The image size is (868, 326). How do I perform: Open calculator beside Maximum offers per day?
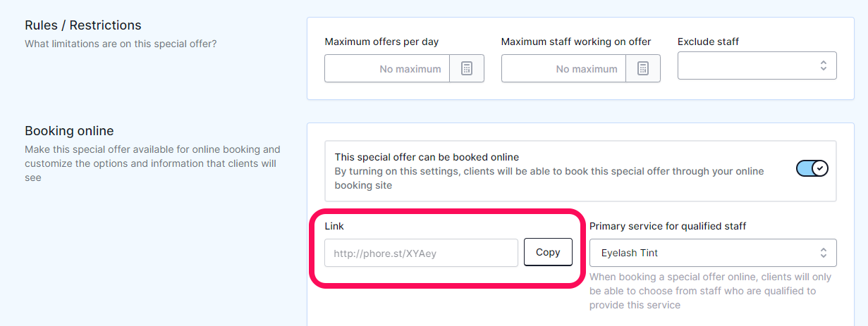(x=467, y=68)
